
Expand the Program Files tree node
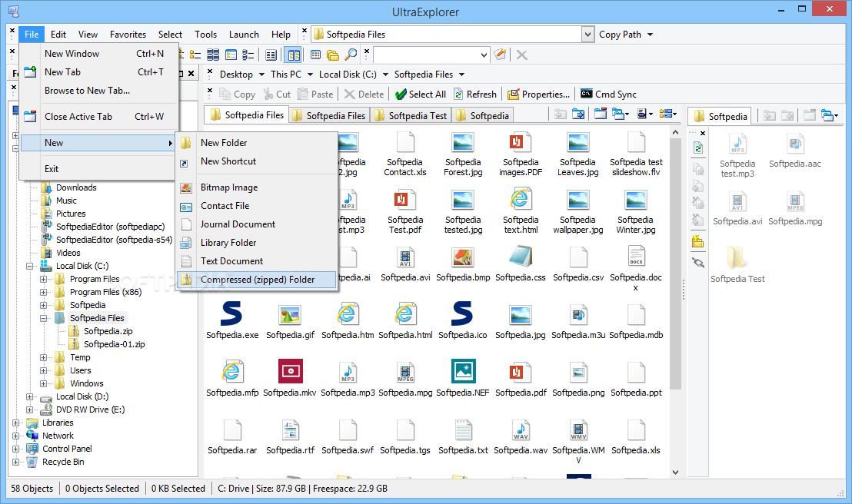pos(44,279)
